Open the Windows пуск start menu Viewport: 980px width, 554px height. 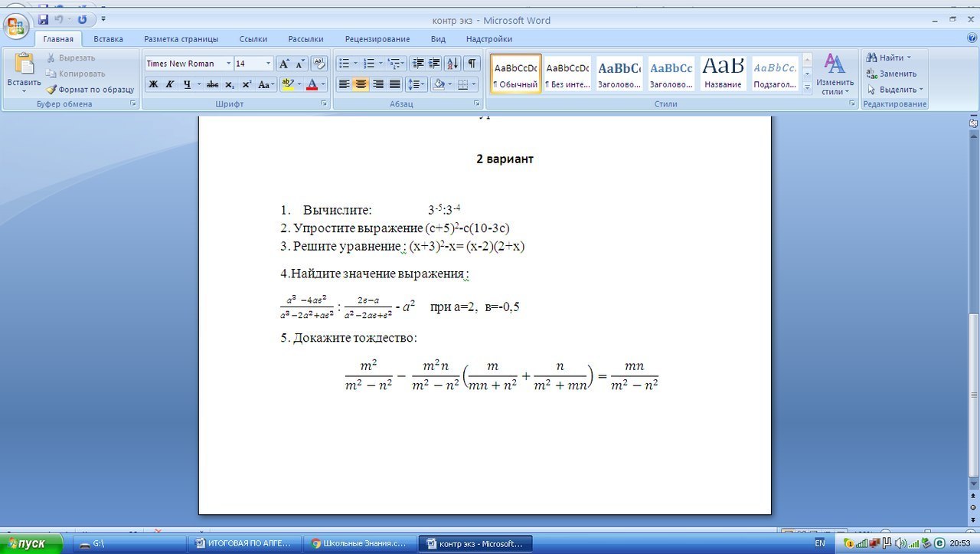32,543
